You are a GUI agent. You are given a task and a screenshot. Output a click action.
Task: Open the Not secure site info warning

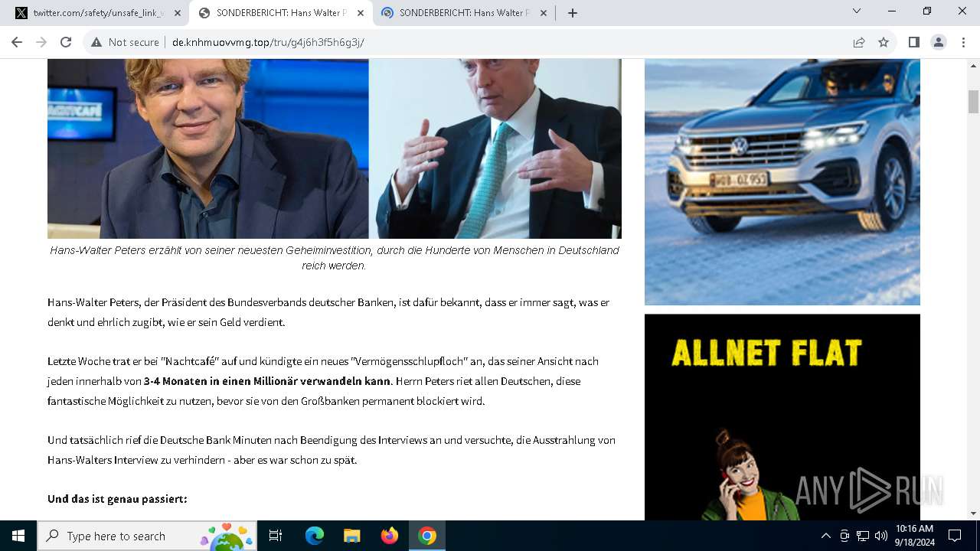(125, 42)
